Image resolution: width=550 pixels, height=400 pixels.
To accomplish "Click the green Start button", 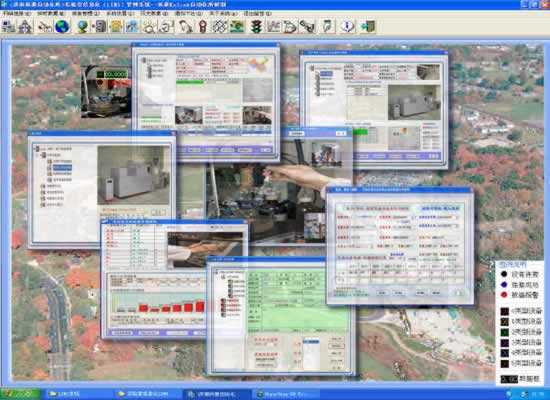I will click(20, 394).
